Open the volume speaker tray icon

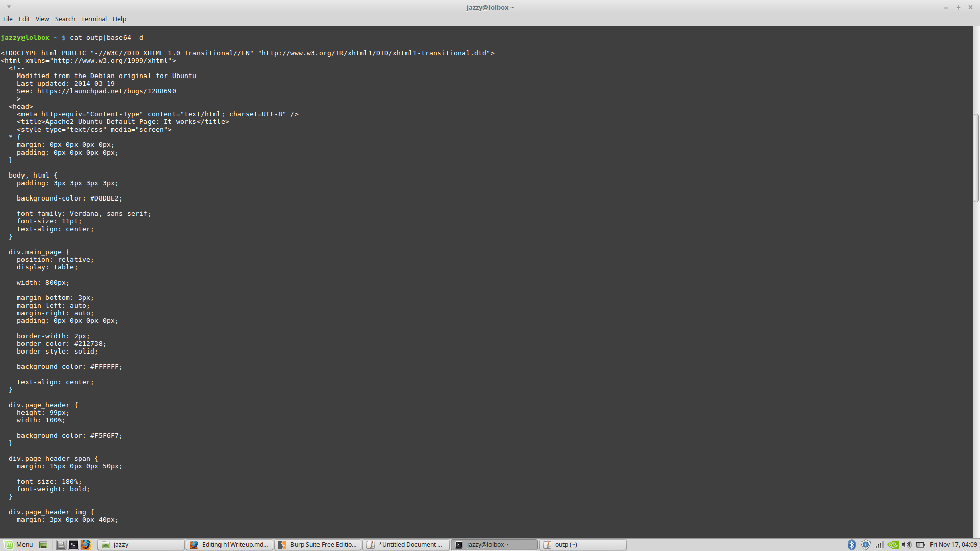(907, 545)
